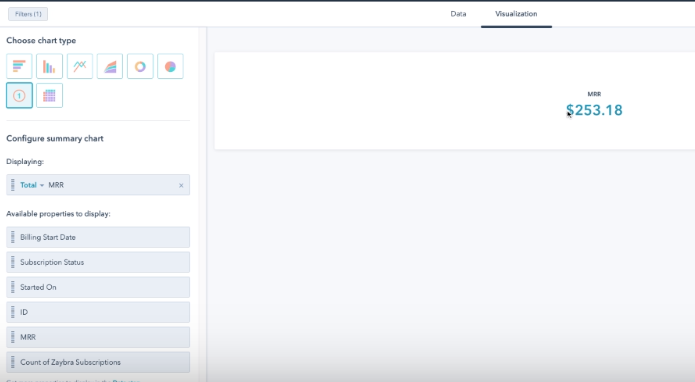Select the donut chart type
Image resolution: width=695 pixels, height=382 pixels.
[x=140, y=66]
